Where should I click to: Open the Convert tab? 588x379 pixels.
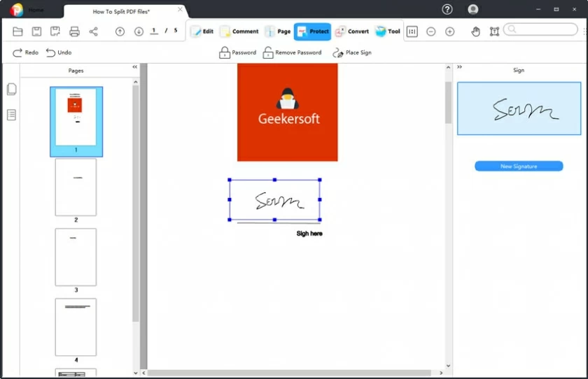coord(351,31)
